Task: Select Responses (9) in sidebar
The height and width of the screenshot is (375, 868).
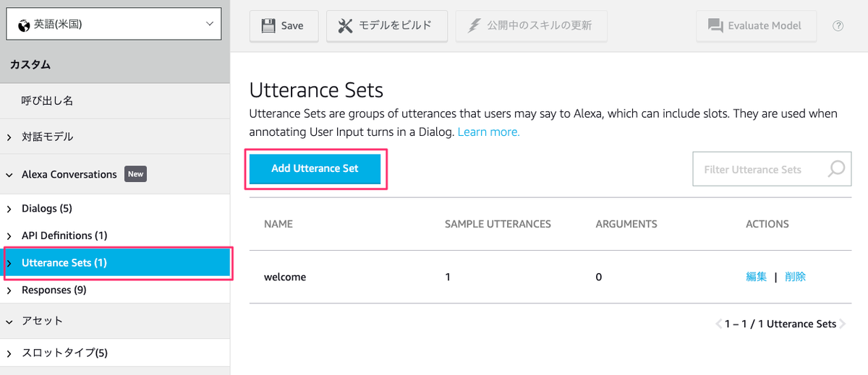Action: (54, 290)
